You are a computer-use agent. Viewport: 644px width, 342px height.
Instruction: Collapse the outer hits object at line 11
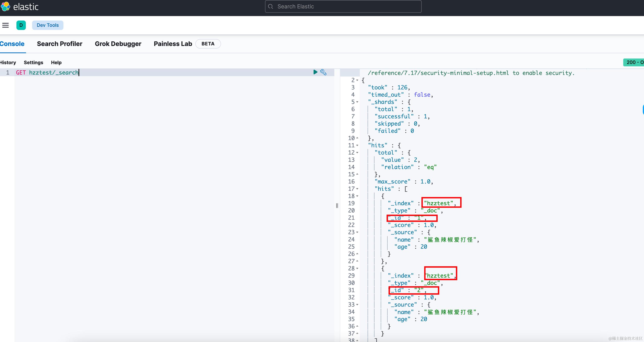[357, 145]
